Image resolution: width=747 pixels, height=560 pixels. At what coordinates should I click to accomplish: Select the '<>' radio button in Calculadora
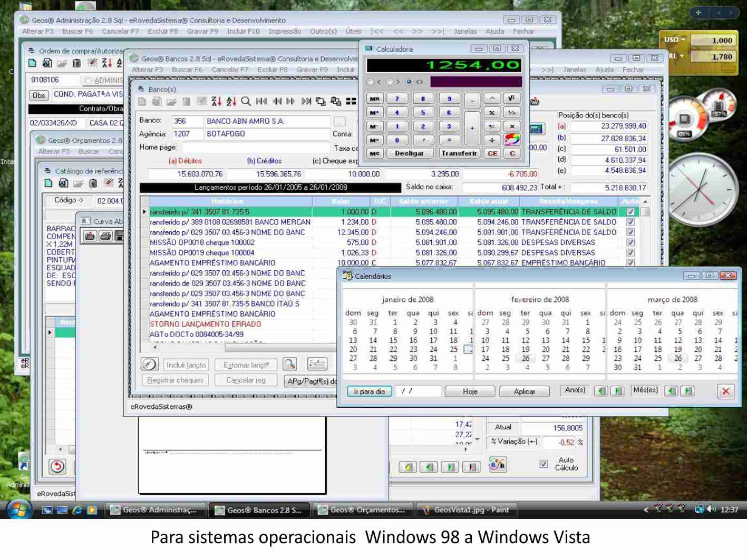point(409,82)
